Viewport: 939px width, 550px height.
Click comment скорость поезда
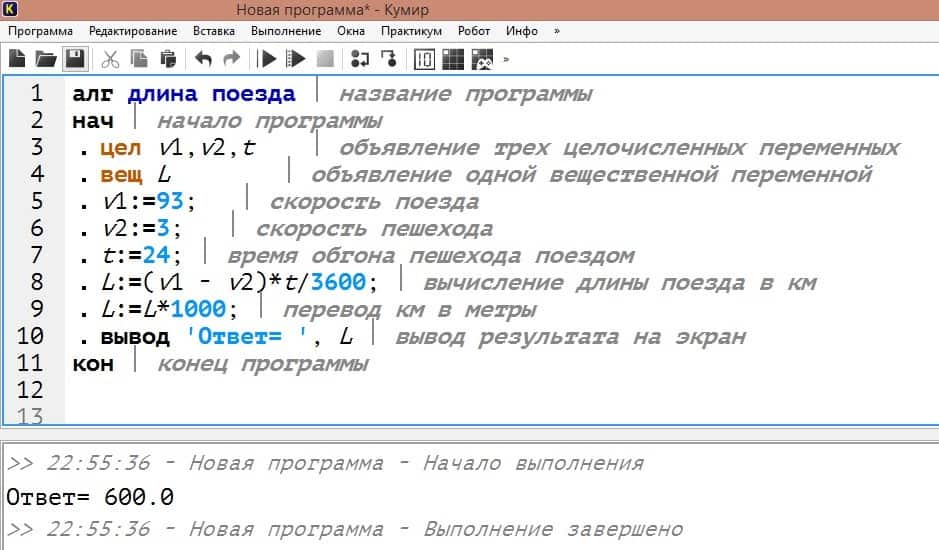click(x=374, y=202)
